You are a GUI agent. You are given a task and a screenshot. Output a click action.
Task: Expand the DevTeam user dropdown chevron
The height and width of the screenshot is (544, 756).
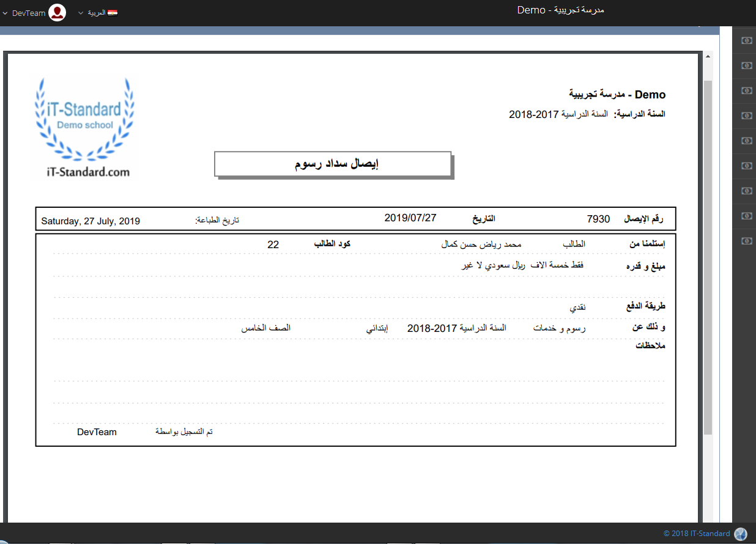5,13
